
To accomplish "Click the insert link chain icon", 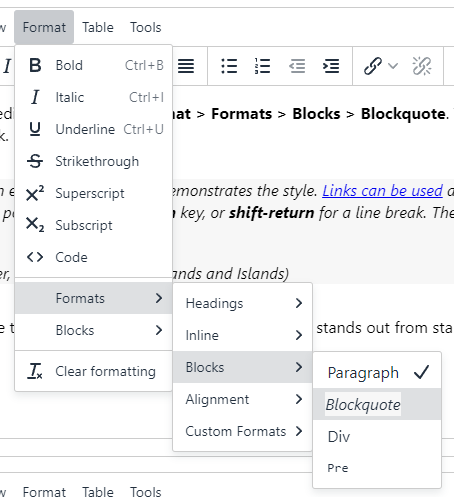I will point(373,66).
